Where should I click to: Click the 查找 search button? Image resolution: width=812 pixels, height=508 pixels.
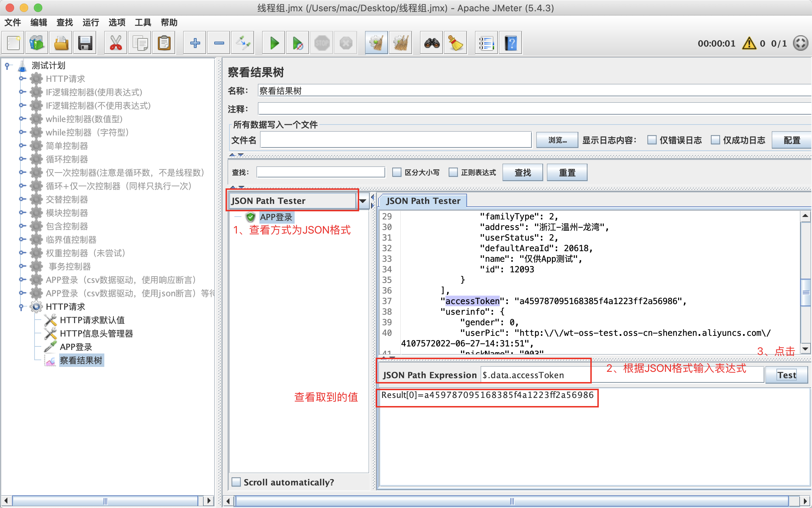click(x=523, y=173)
